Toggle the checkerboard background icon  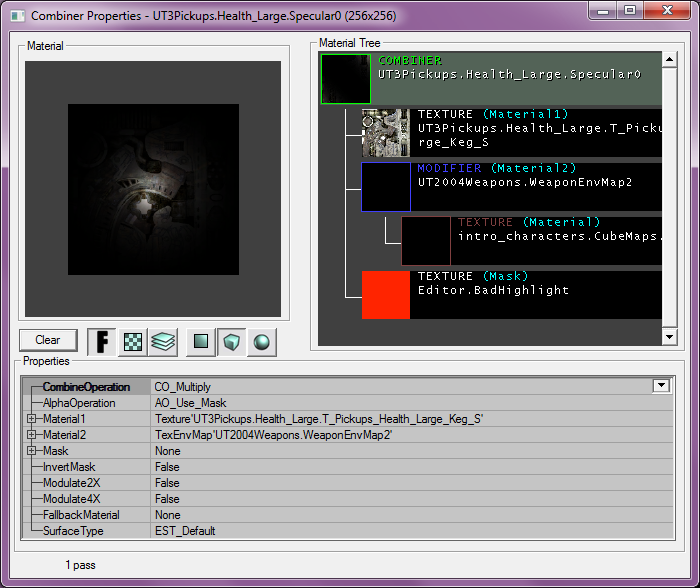point(133,342)
